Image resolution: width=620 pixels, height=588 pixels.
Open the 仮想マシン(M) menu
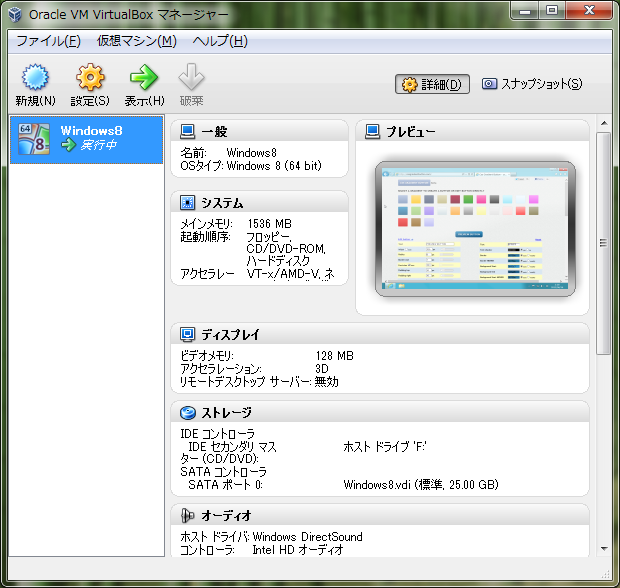(137, 41)
